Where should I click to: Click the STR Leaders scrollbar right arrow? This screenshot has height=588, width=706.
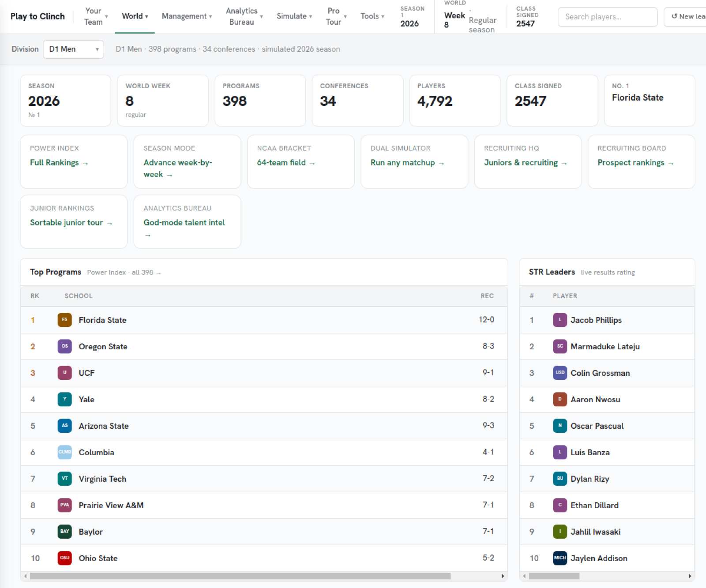coord(690,576)
